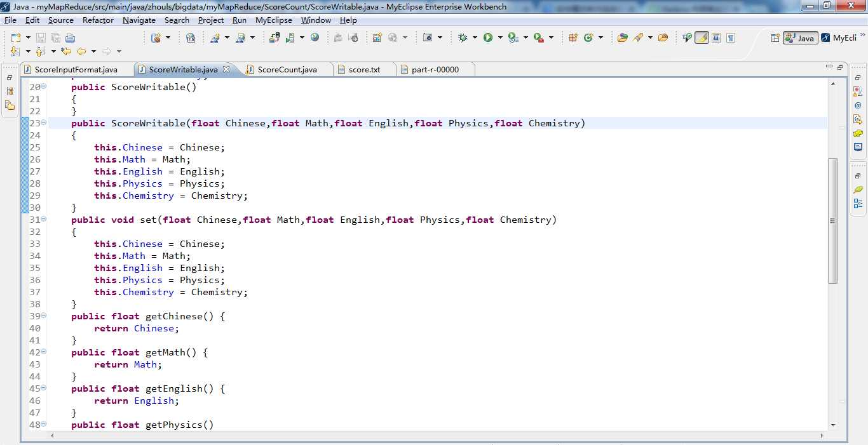Open the Navigate menu
Viewport: 868px width, 445px height.
pos(139,20)
